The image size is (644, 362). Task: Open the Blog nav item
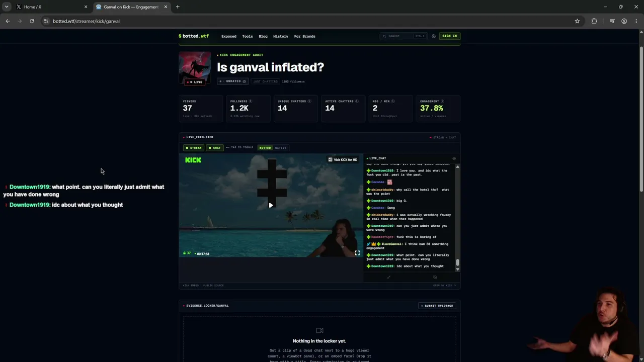click(x=263, y=36)
